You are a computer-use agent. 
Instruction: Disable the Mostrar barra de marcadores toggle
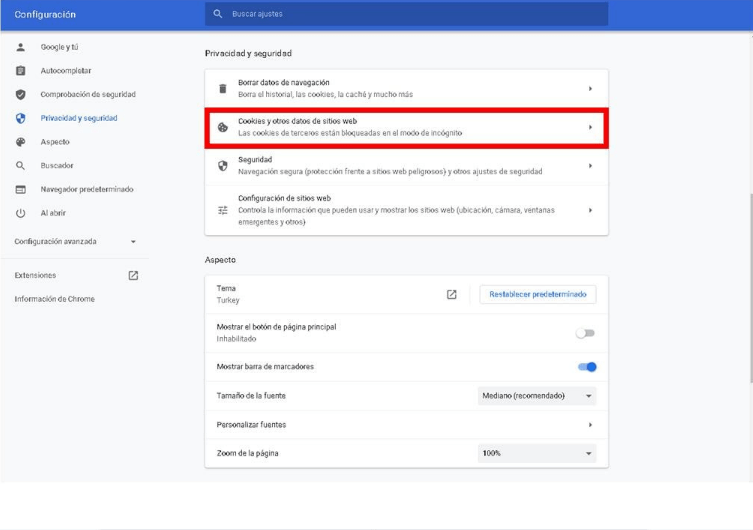[587, 367]
